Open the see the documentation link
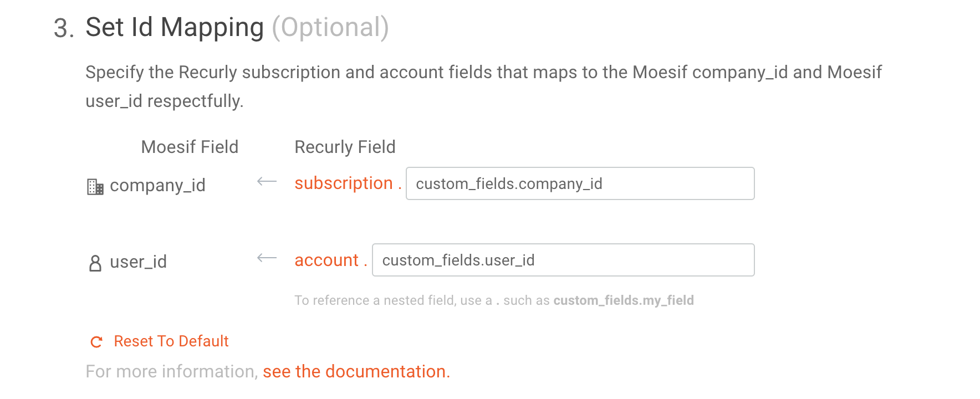Viewport: 980px width, 399px height. click(x=356, y=371)
